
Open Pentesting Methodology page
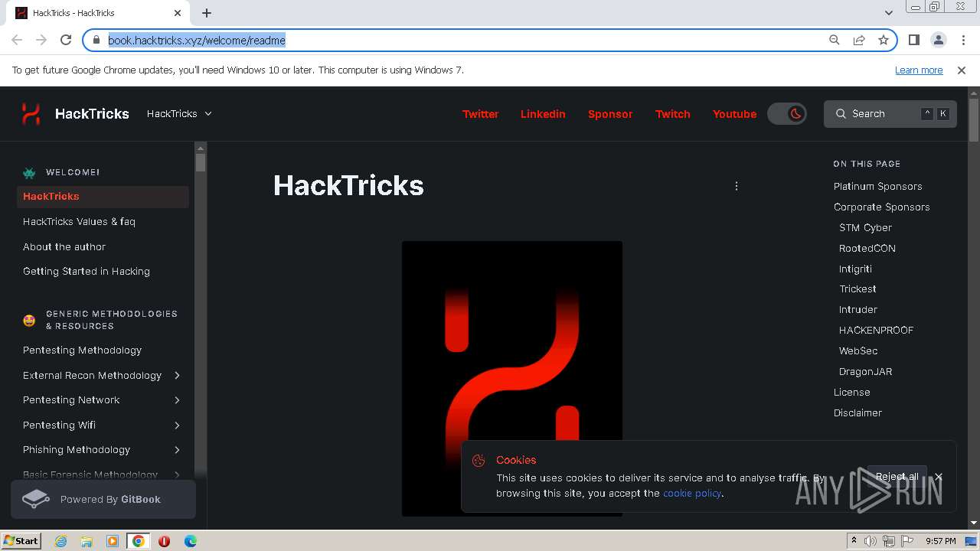click(x=82, y=350)
